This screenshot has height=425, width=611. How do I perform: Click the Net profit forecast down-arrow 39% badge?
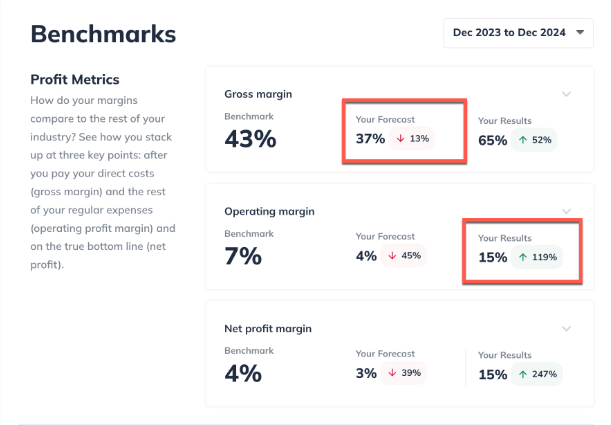(x=404, y=373)
